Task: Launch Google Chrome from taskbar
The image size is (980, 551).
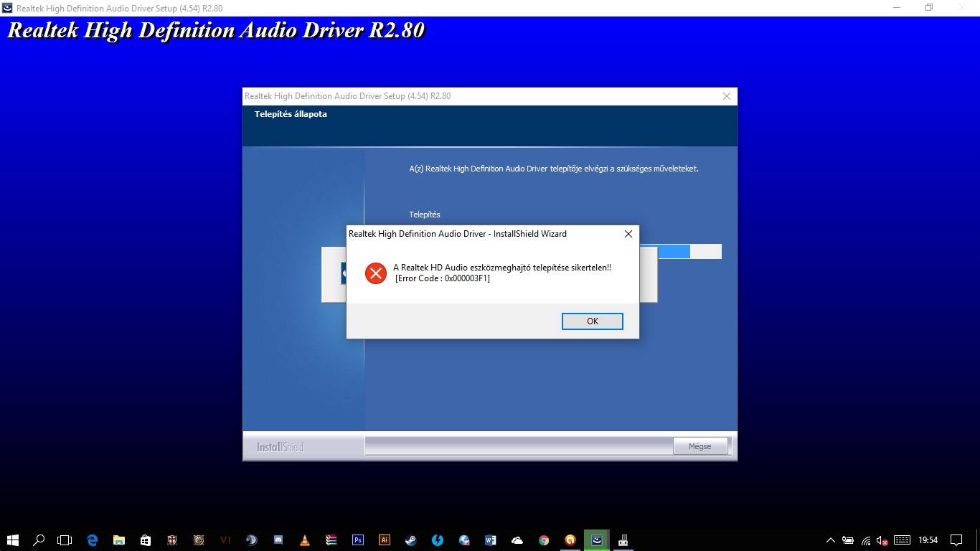Action: tap(544, 540)
